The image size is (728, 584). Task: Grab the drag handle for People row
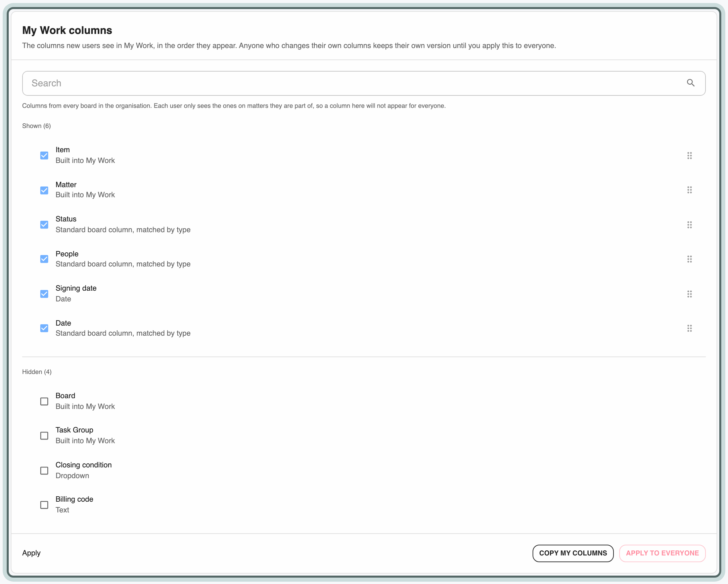pyautogui.click(x=689, y=259)
